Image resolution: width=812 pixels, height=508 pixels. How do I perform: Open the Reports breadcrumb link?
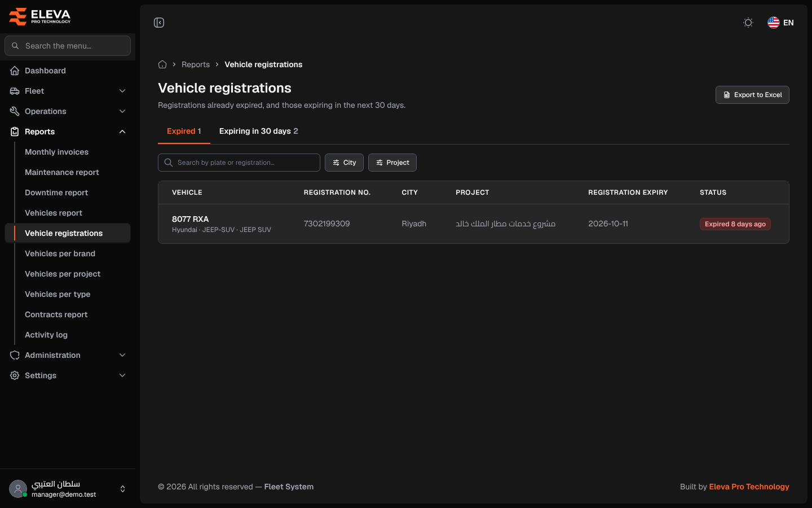(196, 64)
